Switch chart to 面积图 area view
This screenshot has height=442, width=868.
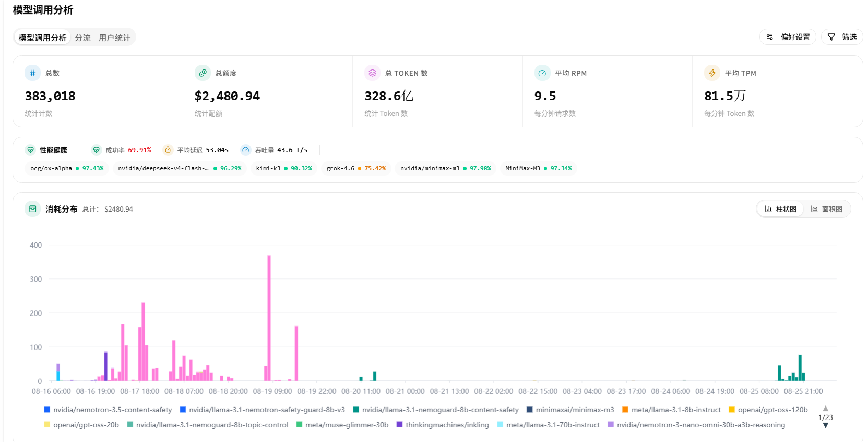(827, 209)
